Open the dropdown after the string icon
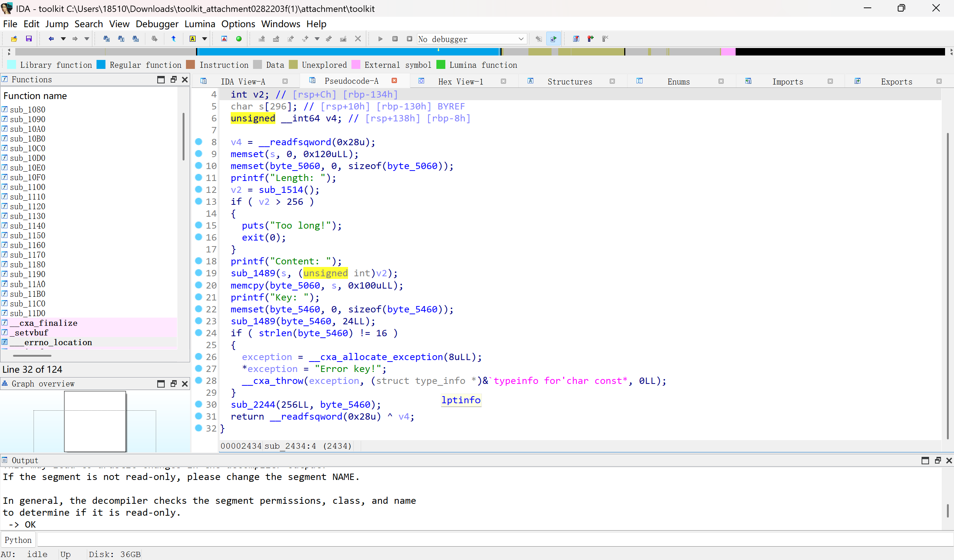Viewport: 954px width, 560px height. click(x=317, y=39)
